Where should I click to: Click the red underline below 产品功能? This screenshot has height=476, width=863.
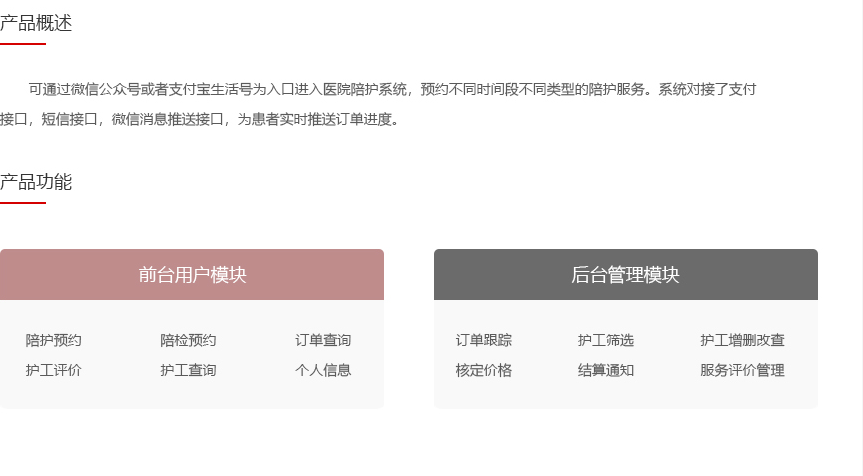click(x=23, y=203)
